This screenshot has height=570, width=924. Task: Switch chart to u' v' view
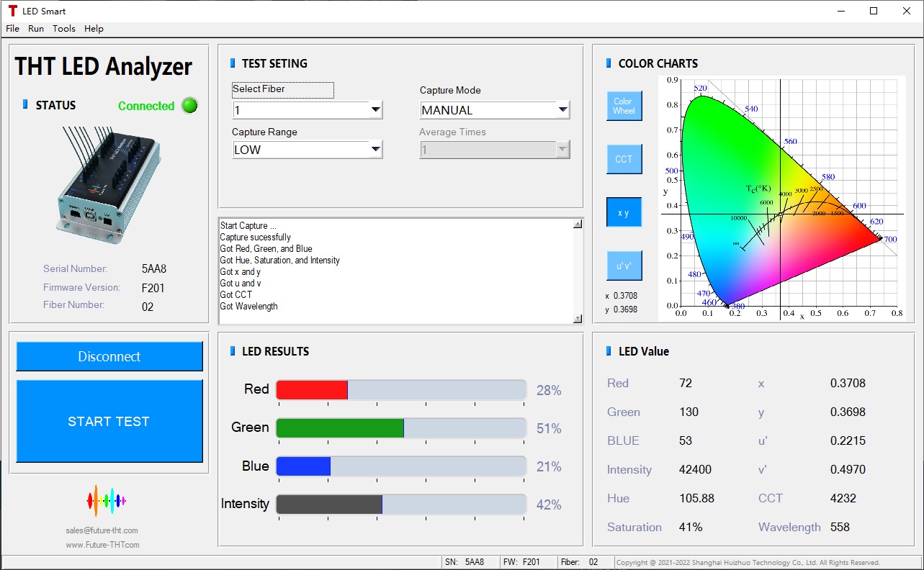click(624, 266)
